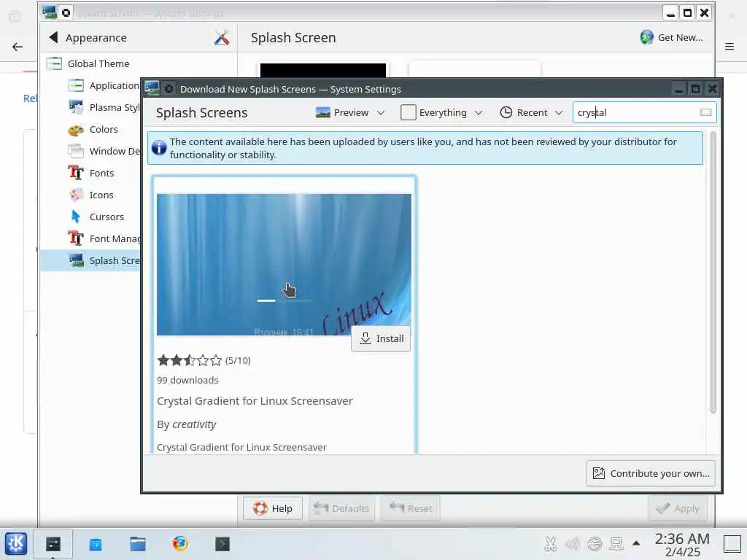Clear the search field with the clear icon

[x=705, y=112]
